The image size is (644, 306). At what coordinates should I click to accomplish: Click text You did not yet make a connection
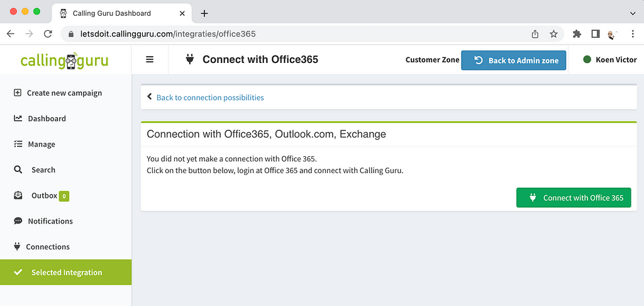tap(231, 159)
